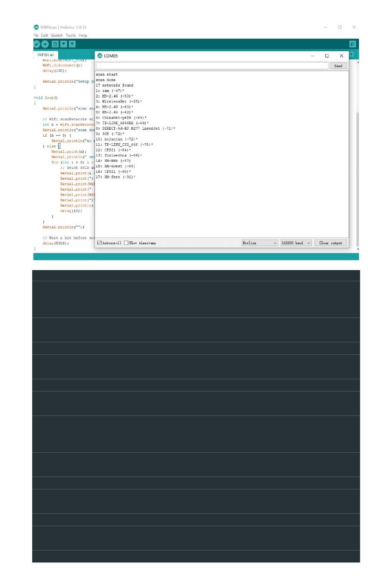Image resolution: width=392 pixels, height=586 pixels.
Task: Open the File menu in Arduino
Action: pyautogui.click(x=36, y=36)
